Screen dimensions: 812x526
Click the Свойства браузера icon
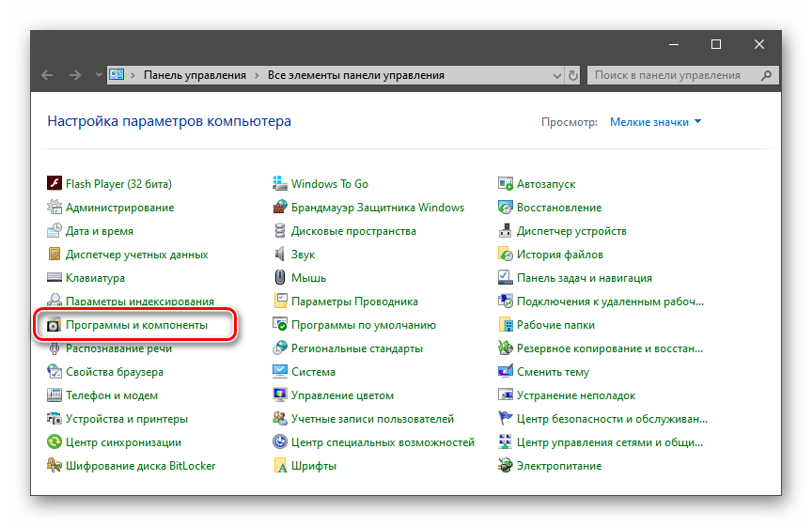[55, 371]
